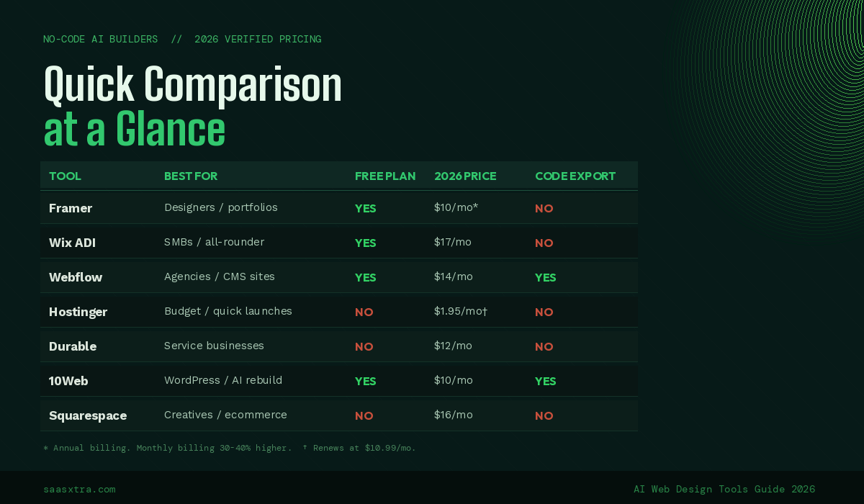The width and height of the screenshot is (864, 504).
Task: Click the green 'at a Glance' heading
Action: click(135, 130)
